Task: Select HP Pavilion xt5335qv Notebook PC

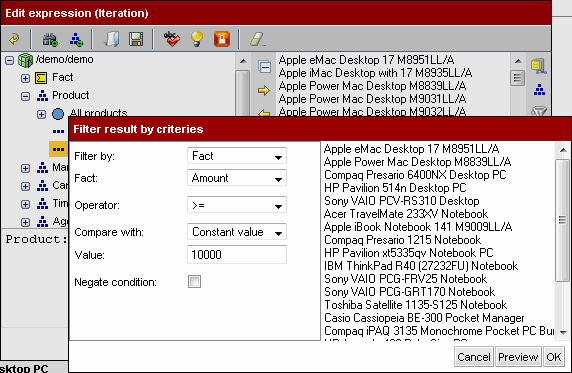Action: [409, 253]
